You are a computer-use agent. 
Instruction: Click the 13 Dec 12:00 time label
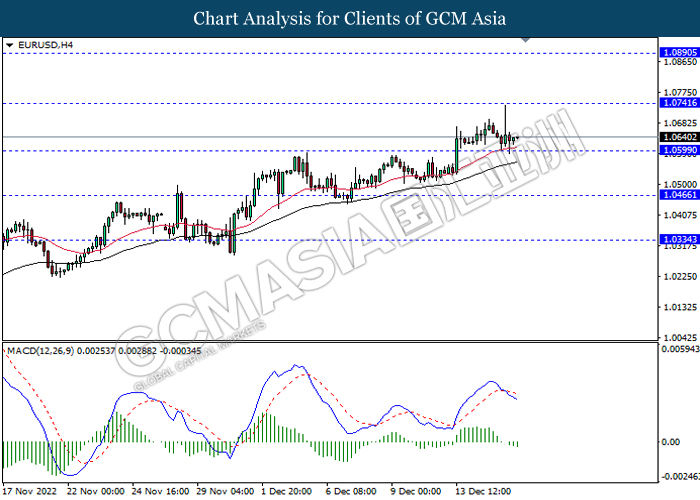pos(483,491)
